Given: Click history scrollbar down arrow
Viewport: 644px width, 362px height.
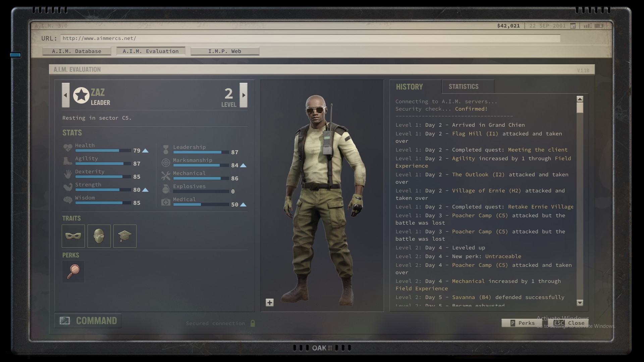Looking at the screenshot, I should coord(580,303).
